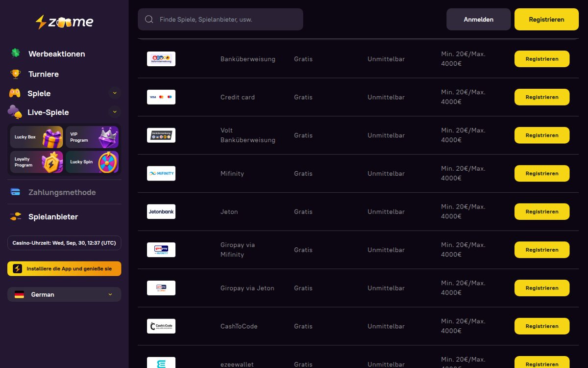The width and height of the screenshot is (588, 368).
Task: Click the card suits Live-Spiele icon
Action: tap(15, 112)
